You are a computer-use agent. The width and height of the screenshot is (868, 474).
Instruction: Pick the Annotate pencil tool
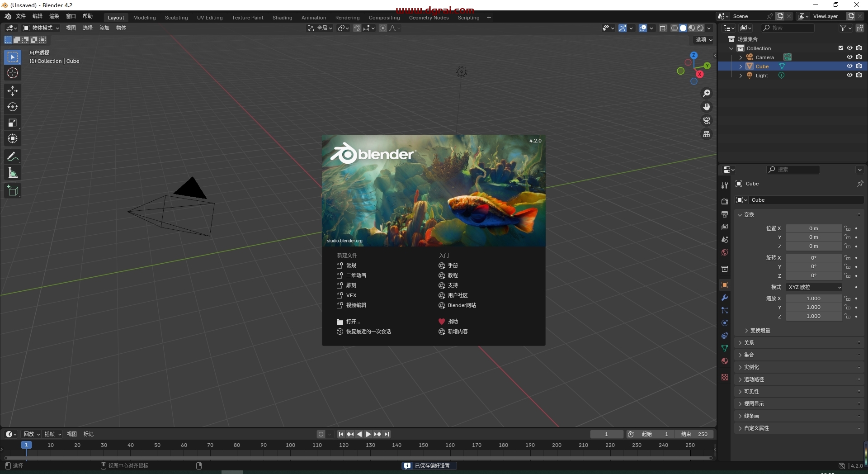click(x=13, y=157)
